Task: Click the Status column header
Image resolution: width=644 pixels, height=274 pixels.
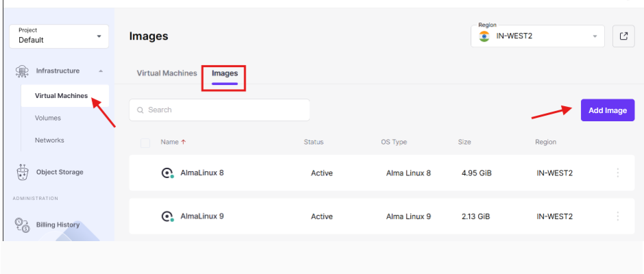Action: (x=314, y=142)
